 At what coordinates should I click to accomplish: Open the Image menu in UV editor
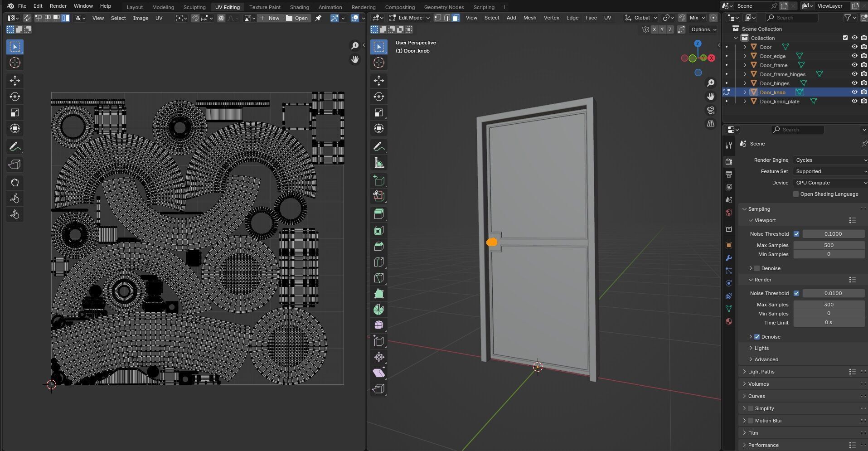pos(141,18)
